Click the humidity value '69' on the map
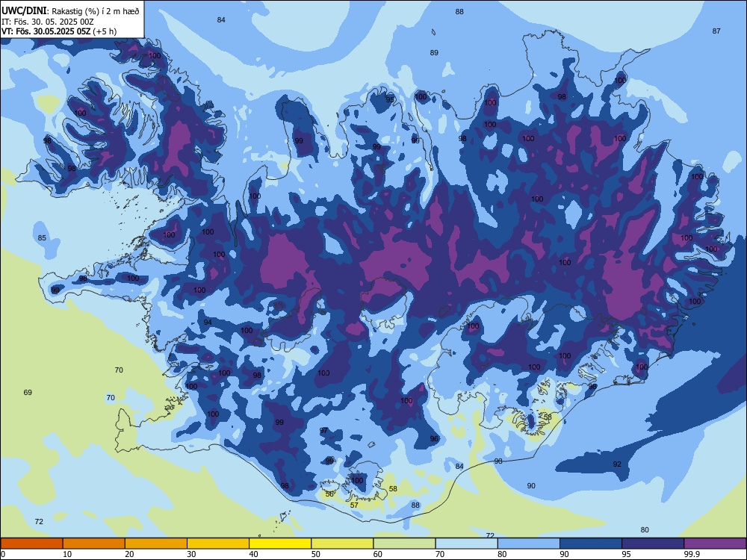This screenshot has height=560, width=747. pos(28,393)
